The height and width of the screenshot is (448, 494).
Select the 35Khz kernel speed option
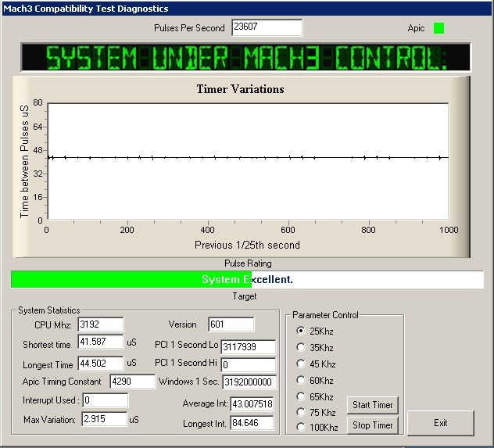click(301, 347)
